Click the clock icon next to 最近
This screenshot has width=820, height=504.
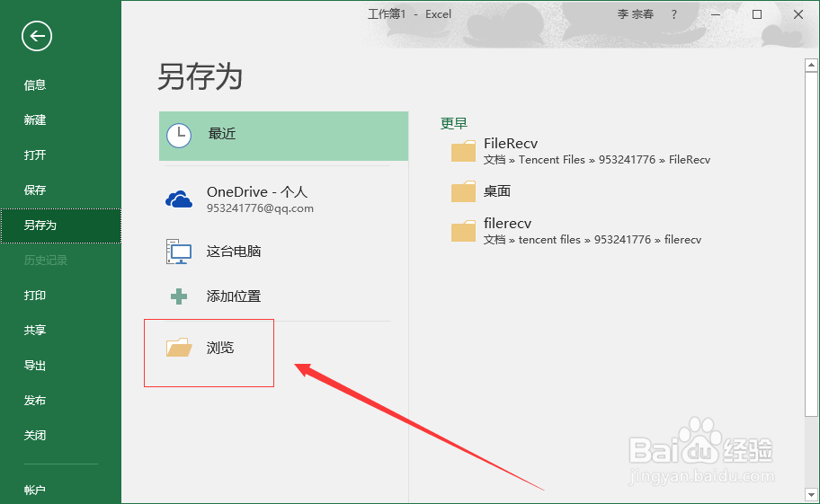(179, 136)
